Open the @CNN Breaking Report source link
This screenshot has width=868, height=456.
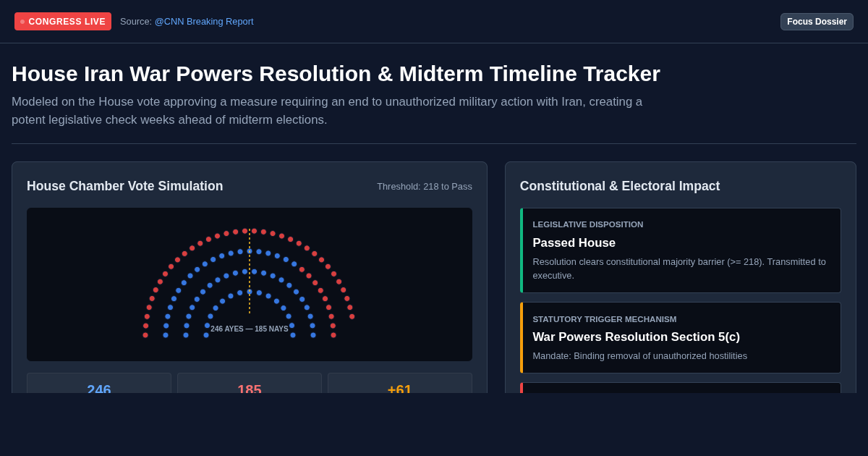tap(204, 22)
